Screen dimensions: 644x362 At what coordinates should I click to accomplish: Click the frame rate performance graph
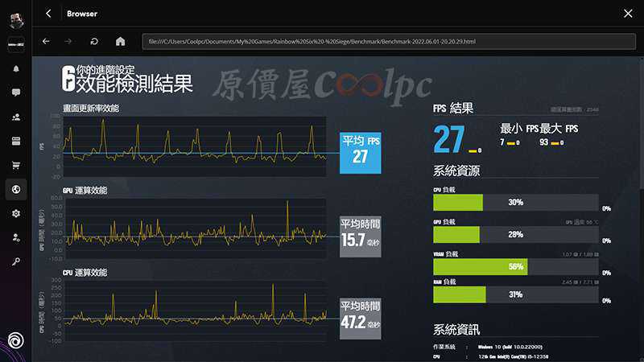pos(195,146)
